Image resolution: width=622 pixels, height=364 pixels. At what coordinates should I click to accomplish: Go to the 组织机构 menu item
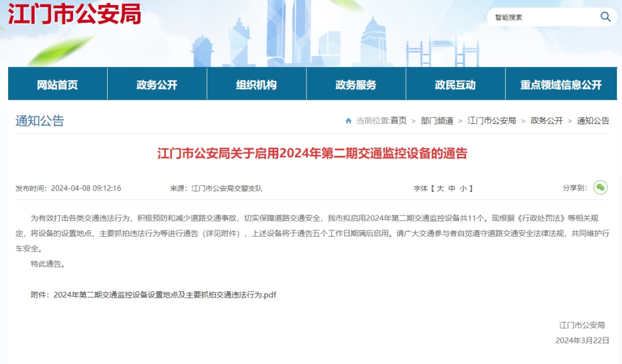click(256, 85)
